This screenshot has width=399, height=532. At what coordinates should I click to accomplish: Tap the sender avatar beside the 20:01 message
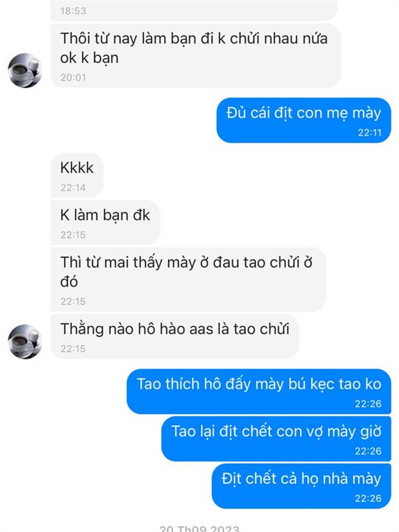pyautogui.click(x=25, y=70)
